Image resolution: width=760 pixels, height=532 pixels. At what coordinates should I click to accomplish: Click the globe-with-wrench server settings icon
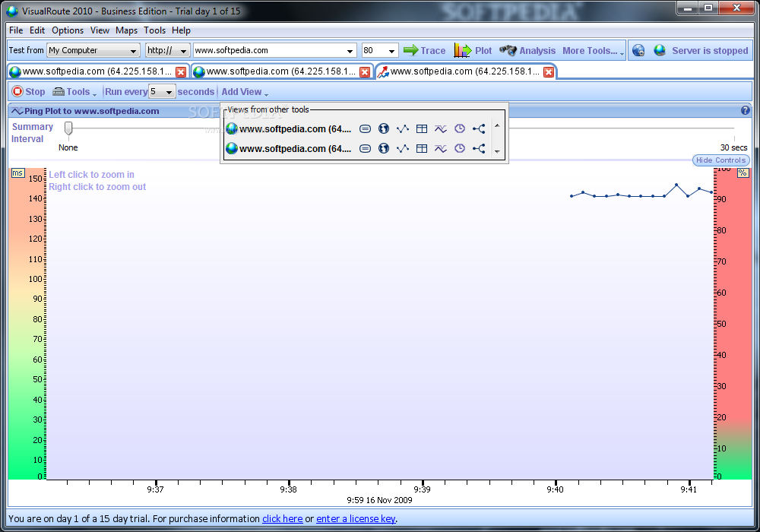pyautogui.click(x=638, y=50)
